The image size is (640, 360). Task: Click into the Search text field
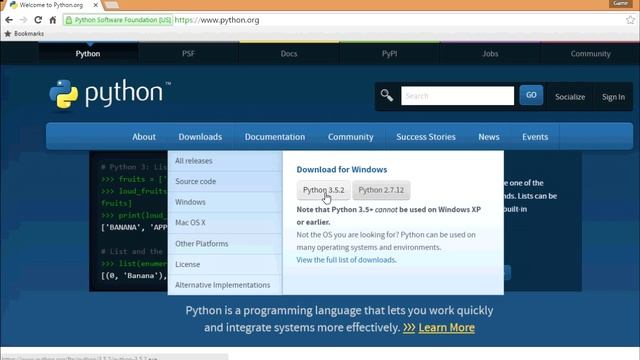click(x=458, y=96)
